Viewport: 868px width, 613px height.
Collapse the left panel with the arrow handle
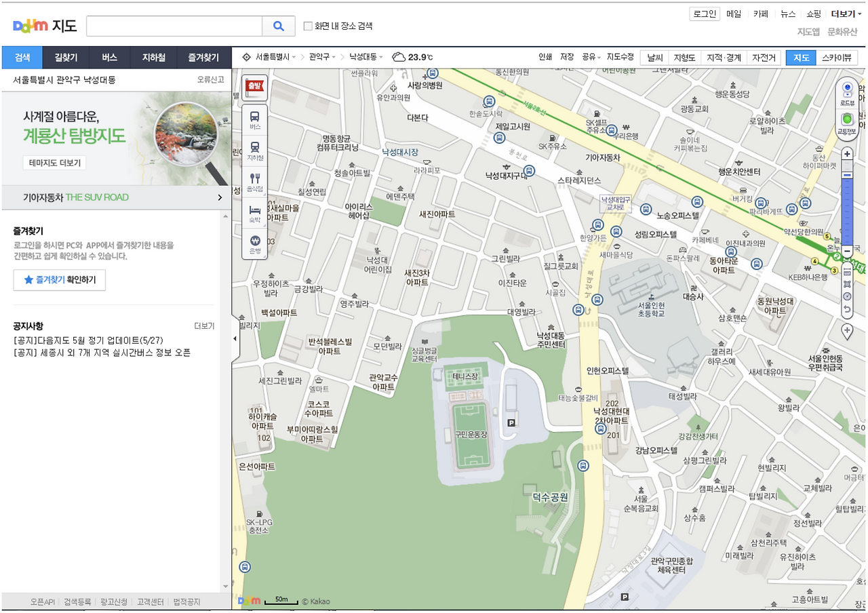(x=235, y=338)
